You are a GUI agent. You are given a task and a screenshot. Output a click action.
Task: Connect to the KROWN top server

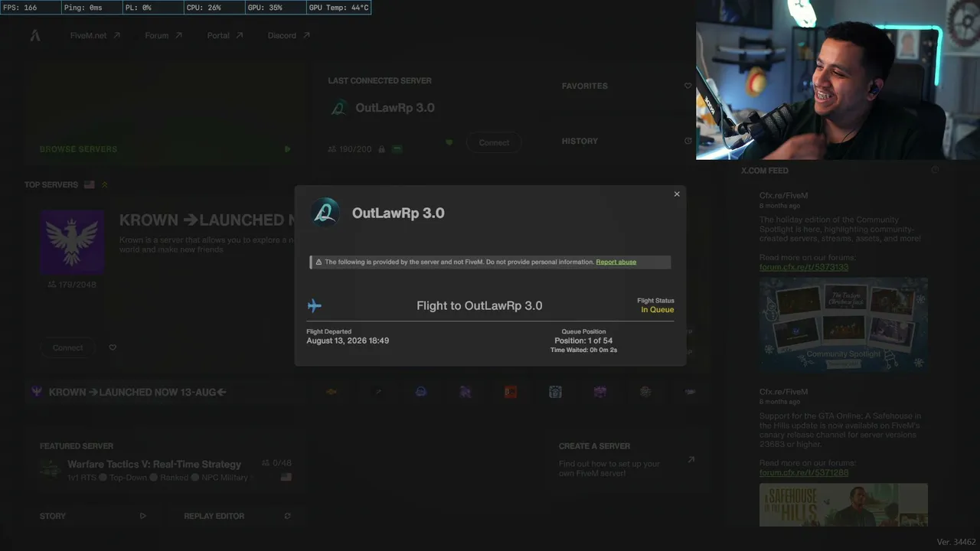[x=67, y=347]
